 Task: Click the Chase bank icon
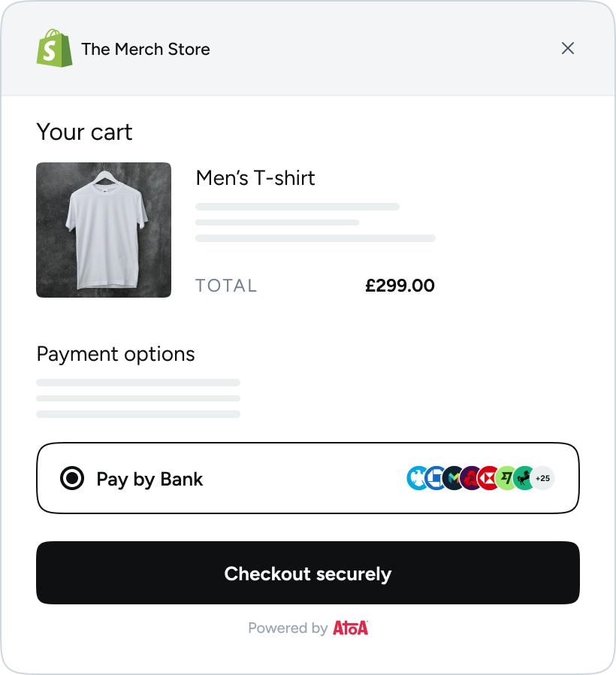coord(435,478)
